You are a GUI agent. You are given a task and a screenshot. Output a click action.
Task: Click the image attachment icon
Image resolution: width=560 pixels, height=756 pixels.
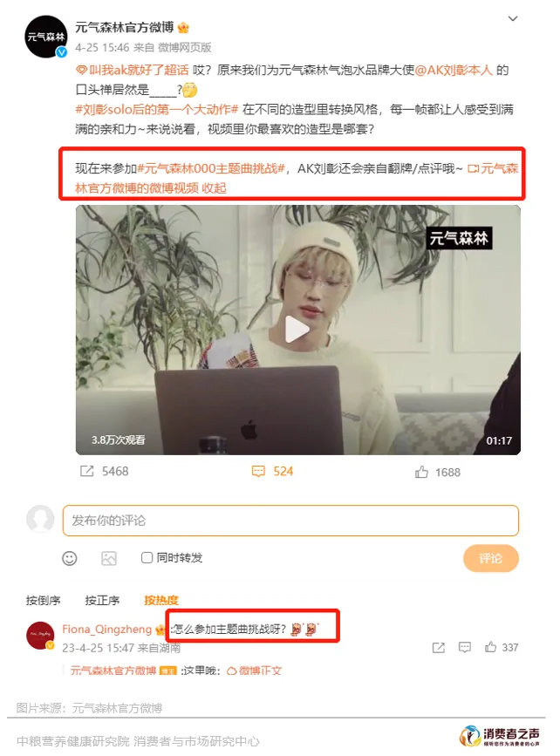coord(109,558)
